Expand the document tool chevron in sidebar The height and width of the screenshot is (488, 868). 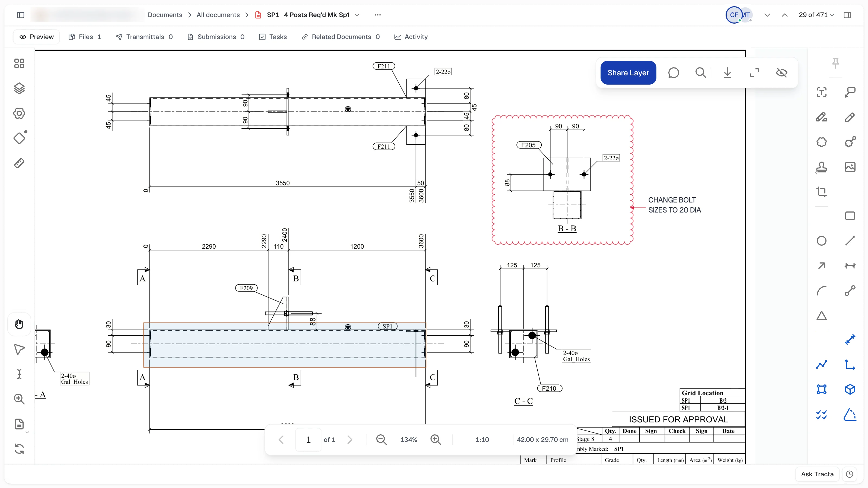28,432
